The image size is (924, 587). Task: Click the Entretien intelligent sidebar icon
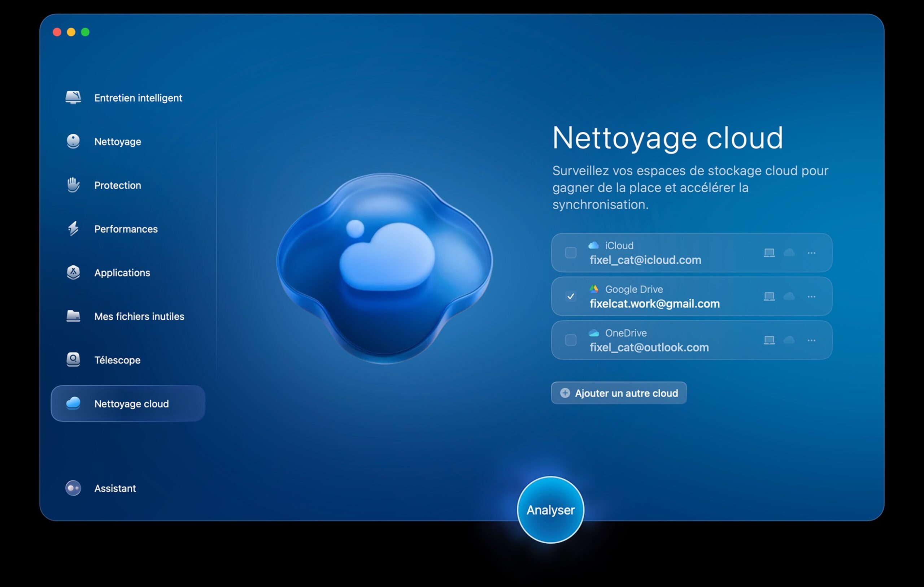(x=73, y=98)
